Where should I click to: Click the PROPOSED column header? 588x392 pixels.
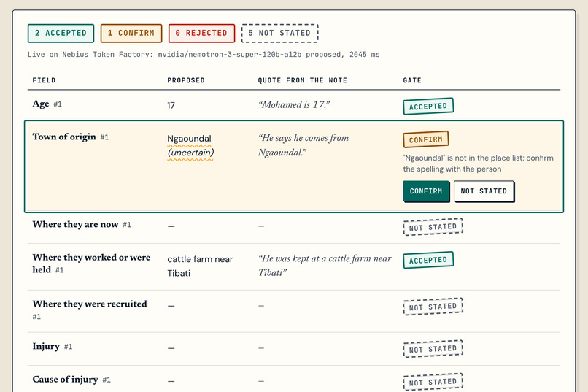[186, 80]
